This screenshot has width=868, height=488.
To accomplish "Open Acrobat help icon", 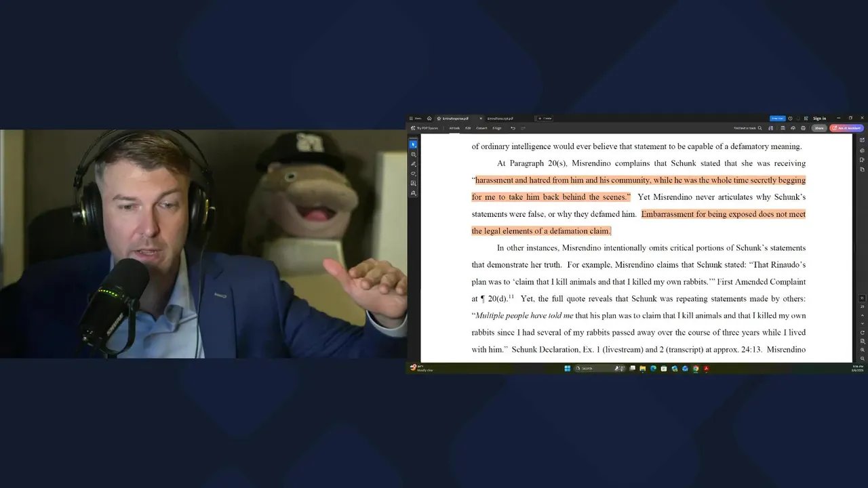I will pyautogui.click(x=790, y=119).
